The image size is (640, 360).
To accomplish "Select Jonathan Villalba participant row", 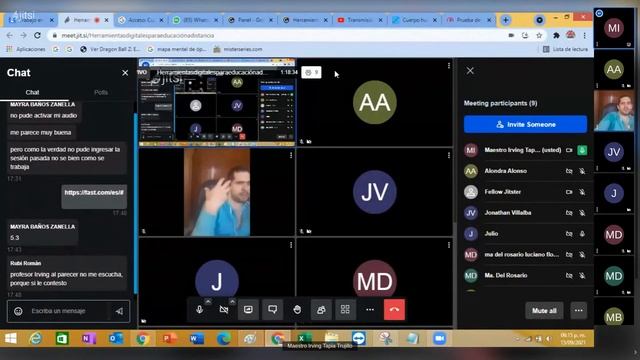I will [x=525, y=213].
